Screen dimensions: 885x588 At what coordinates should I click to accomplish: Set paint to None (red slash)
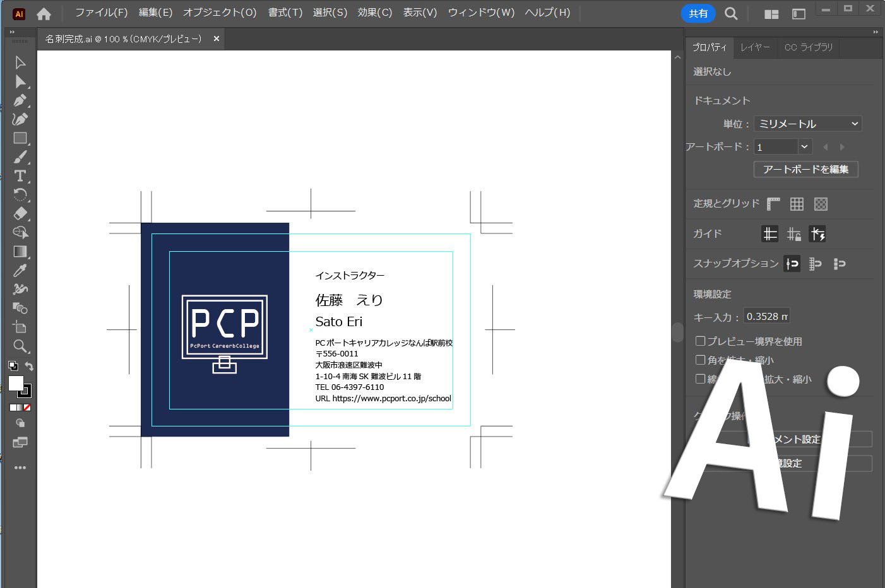pos(27,408)
